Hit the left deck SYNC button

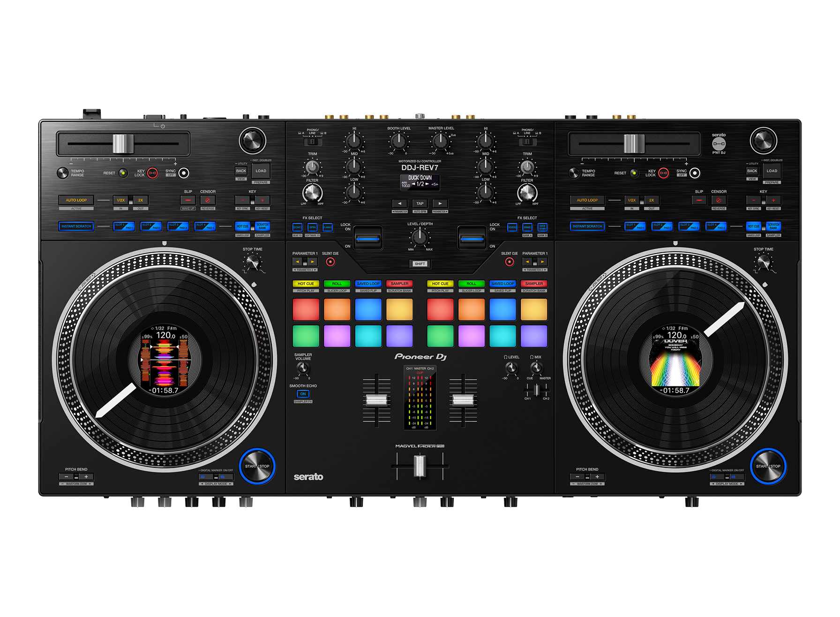184,173
